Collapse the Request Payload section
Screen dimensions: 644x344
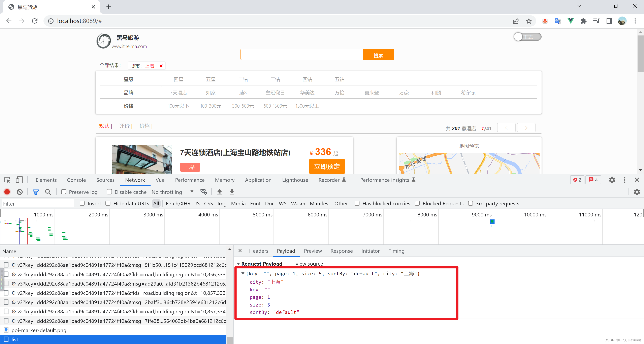238,264
